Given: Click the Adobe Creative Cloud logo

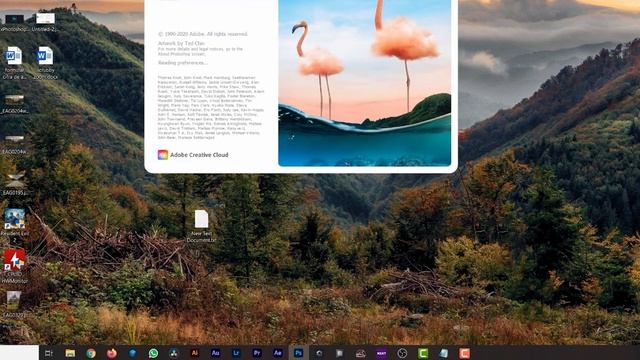Looking at the screenshot, I should click(163, 155).
